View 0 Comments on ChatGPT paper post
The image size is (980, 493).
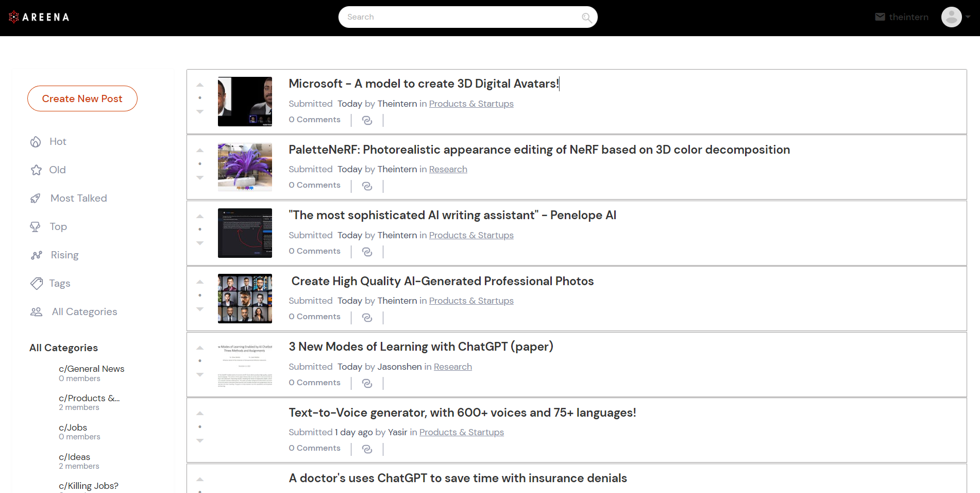(314, 383)
